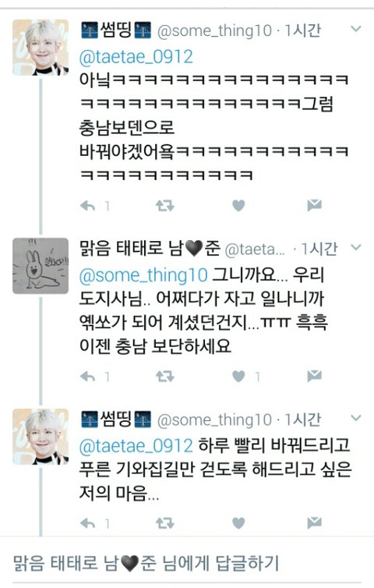The height and width of the screenshot is (588, 374).
Task: Open options chevron on first tweet
Action: [x=356, y=29]
